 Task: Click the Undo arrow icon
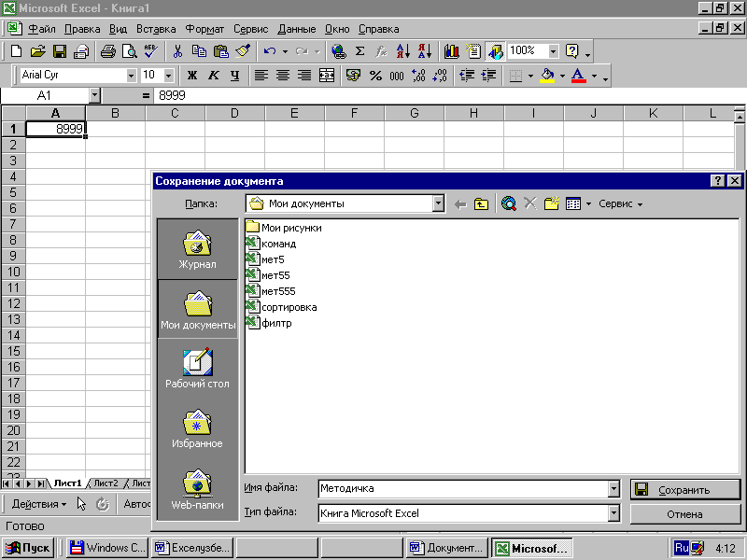(270, 51)
